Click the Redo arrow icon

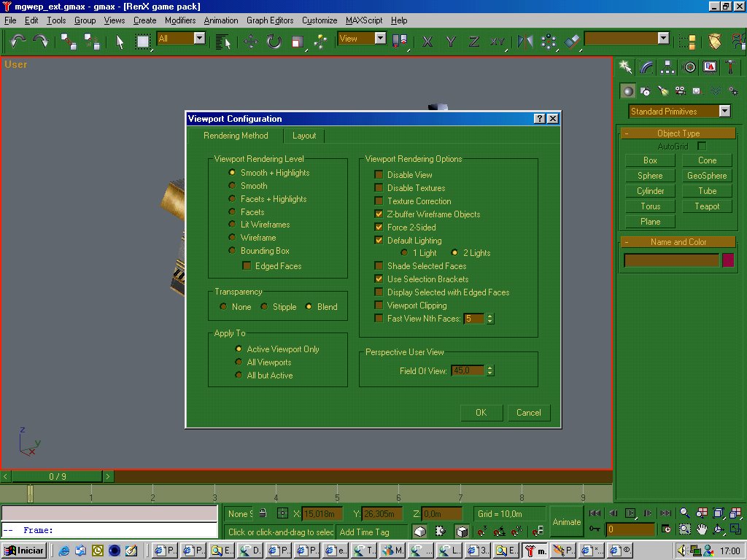pyautogui.click(x=41, y=42)
